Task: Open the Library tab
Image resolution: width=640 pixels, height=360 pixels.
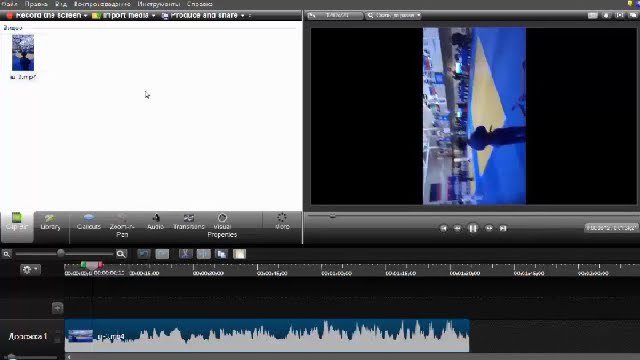Action: click(x=50, y=222)
